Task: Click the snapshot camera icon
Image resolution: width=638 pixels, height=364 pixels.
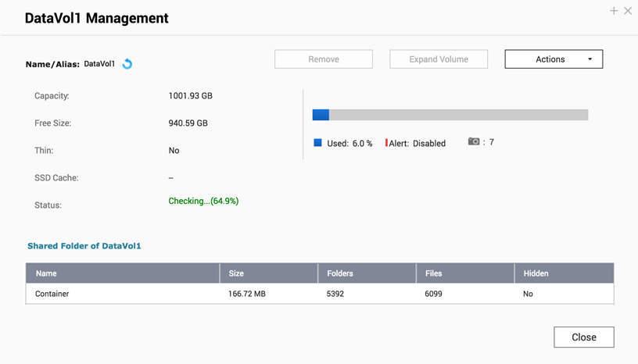Action: (474, 141)
